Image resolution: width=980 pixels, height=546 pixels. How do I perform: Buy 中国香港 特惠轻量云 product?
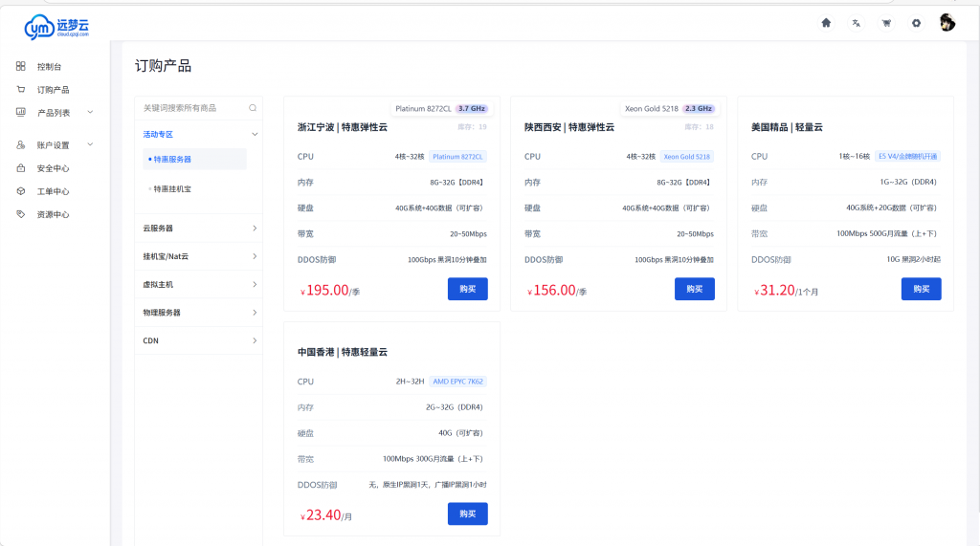pyautogui.click(x=467, y=514)
